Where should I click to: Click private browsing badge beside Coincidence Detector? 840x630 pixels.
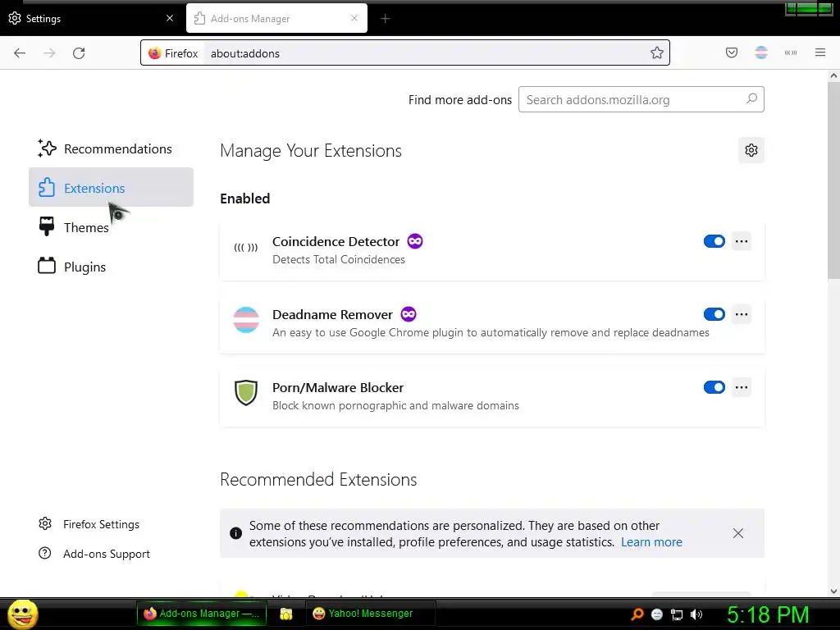tap(414, 241)
